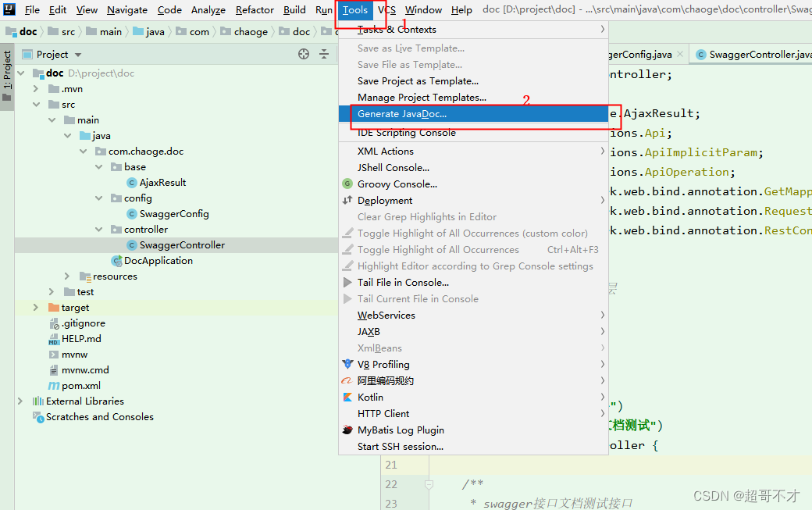Expand the .mvn folder
Screen dimensions: 812x510
coord(36,89)
